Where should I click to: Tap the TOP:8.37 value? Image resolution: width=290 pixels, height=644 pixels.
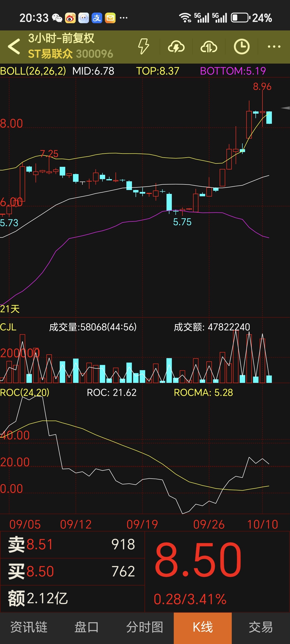(158, 71)
